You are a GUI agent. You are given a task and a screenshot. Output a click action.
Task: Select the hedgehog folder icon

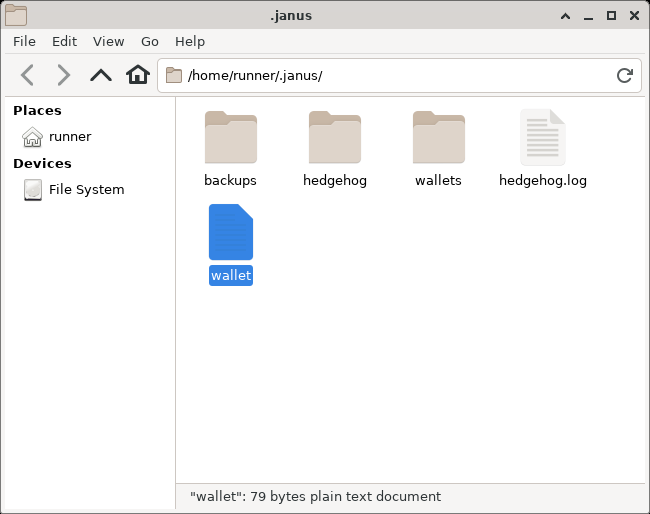click(x=335, y=137)
